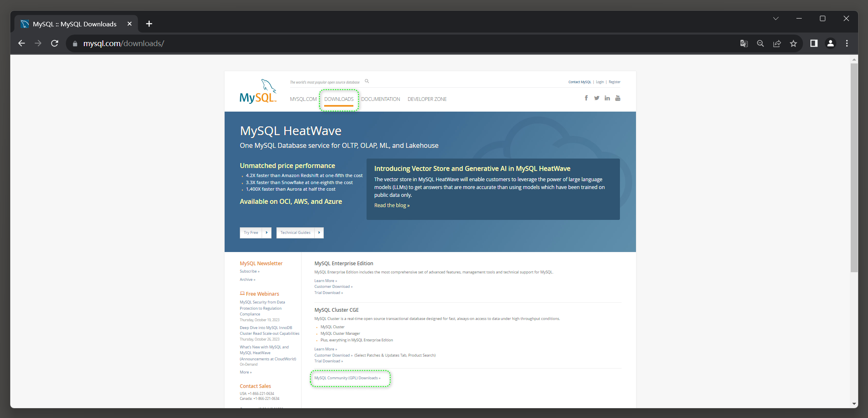Click the browser forward arrow

[38, 43]
